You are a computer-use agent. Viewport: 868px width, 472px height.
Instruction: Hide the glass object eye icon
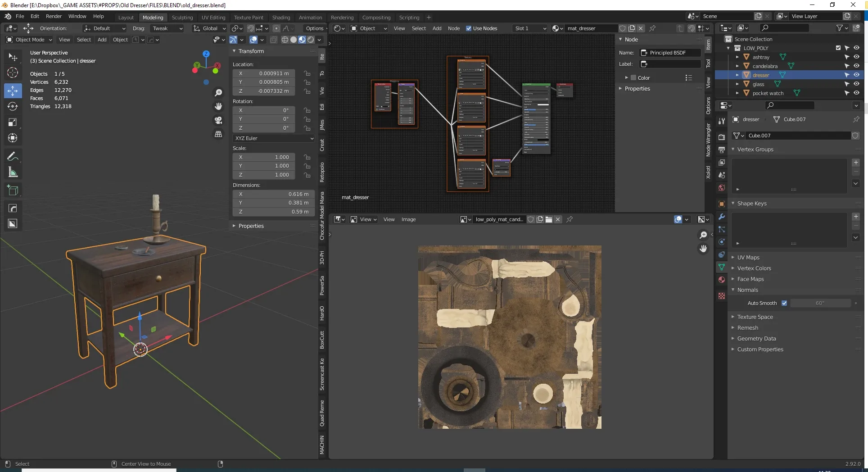(856, 84)
